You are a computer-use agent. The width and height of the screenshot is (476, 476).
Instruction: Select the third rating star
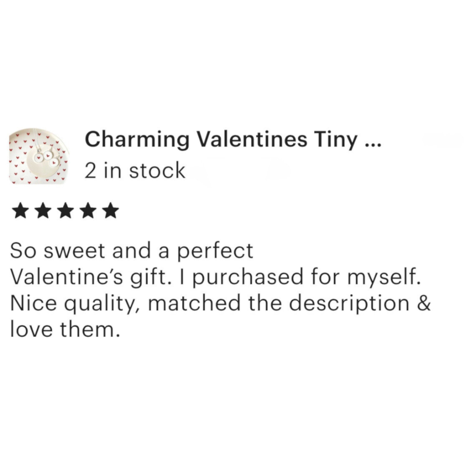point(66,211)
